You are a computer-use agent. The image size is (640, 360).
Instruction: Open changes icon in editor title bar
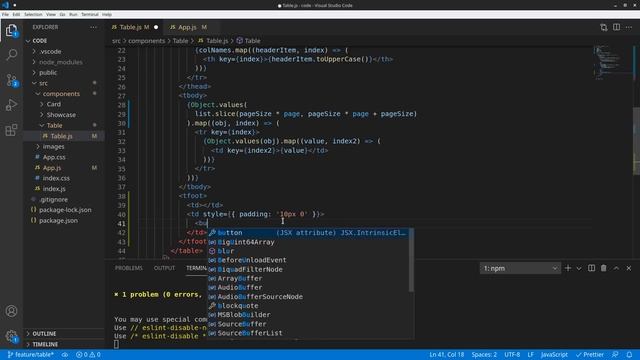[x=604, y=27]
